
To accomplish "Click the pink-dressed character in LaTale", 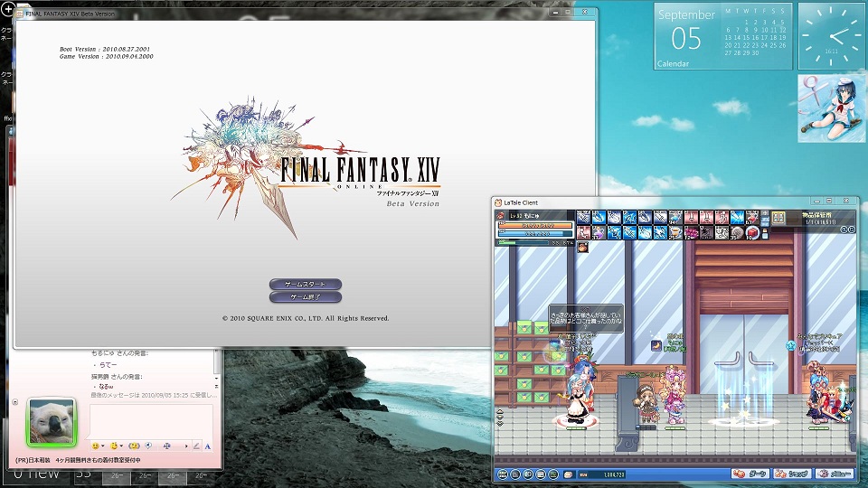I will click(673, 395).
